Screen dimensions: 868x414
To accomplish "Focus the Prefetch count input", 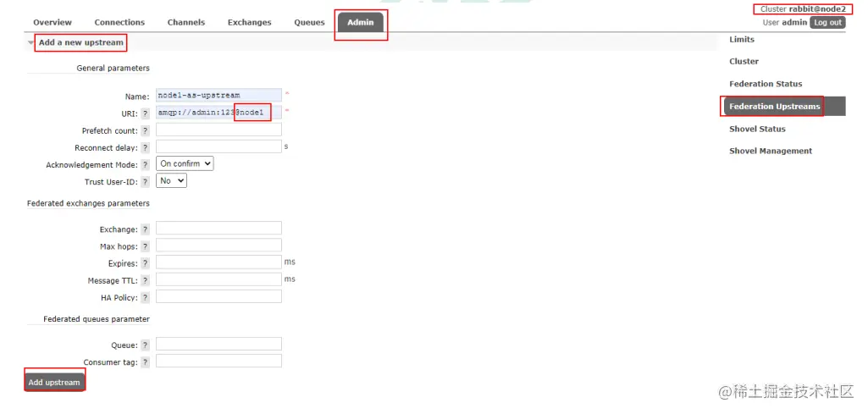I will [x=218, y=130].
